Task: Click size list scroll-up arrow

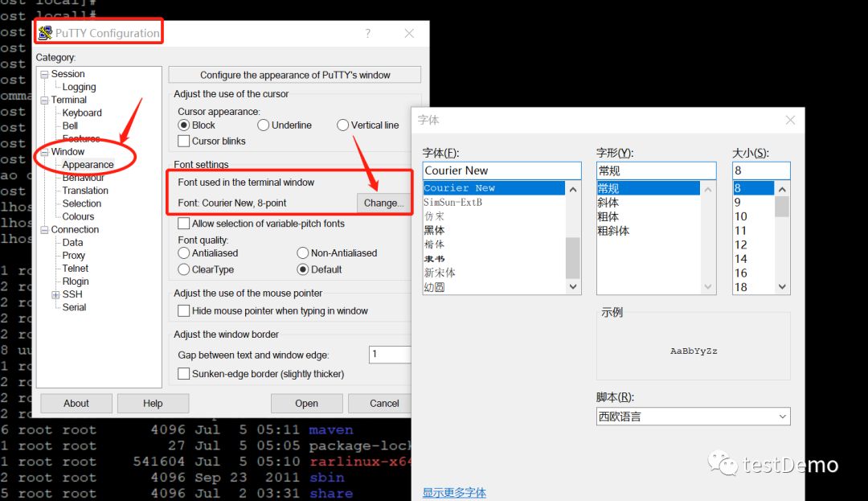Action: coord(782,189)
